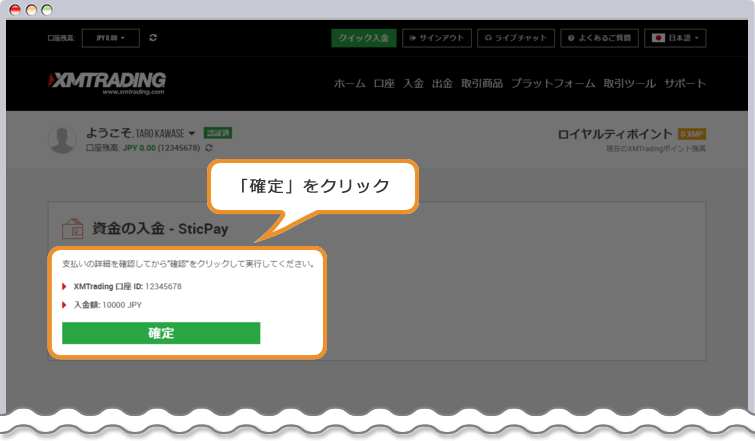Screen dimensions: 755x441
Task: Select XMTrading 口座 ID: 12345678 text
Action: pyautogui.click(x=128, y=286)
